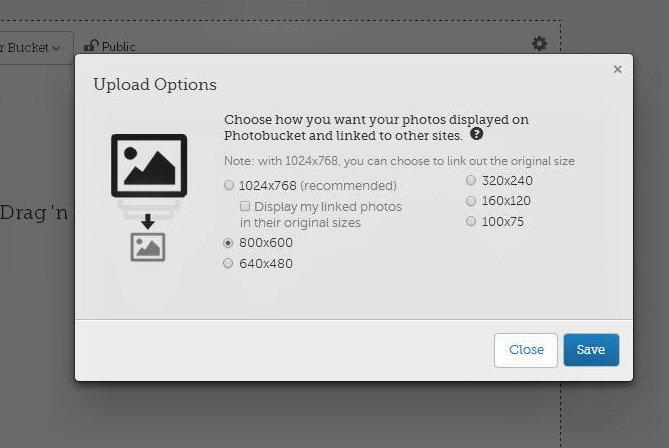Viewport: 669px width, 448px height.
Task: Close dialog with the X icon
Action: [617, 69]
